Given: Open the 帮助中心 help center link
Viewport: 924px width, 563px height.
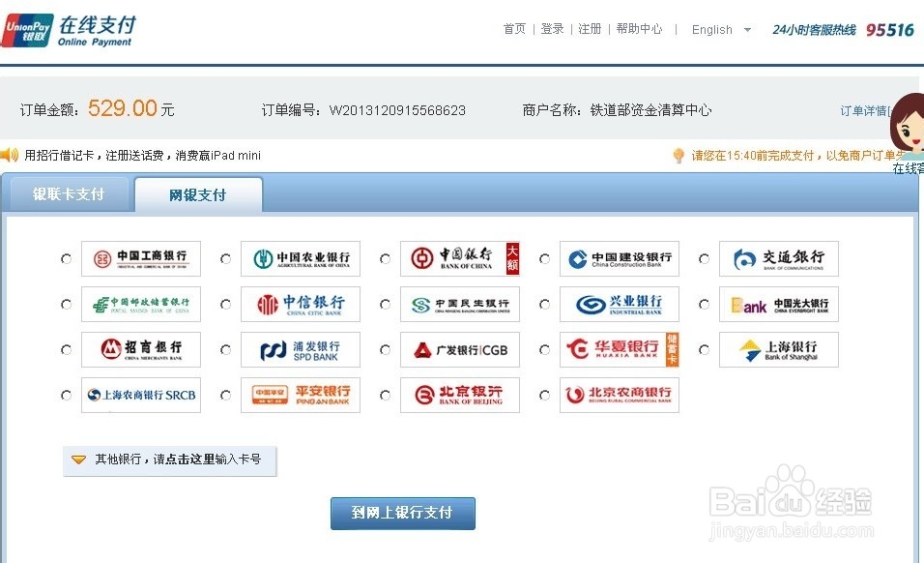Looking at the screenshot, I should [x=640, y=29].
